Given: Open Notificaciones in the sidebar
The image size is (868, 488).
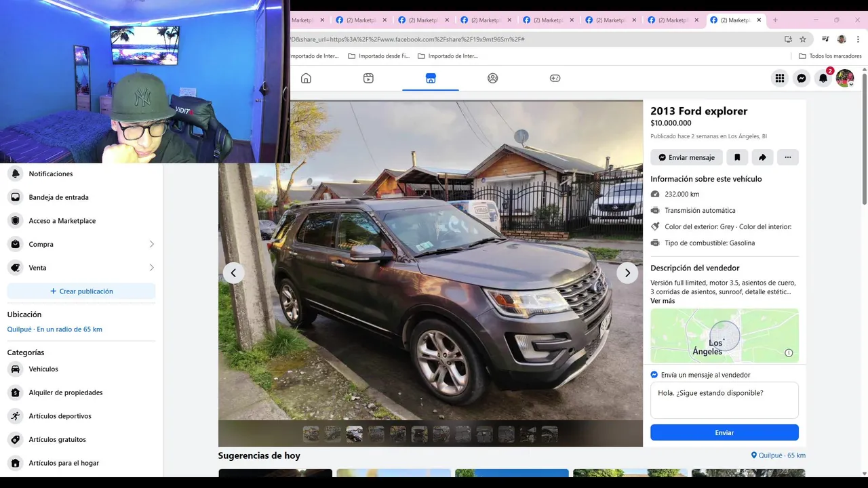Looking at the screenshot, I should (81, 174).
